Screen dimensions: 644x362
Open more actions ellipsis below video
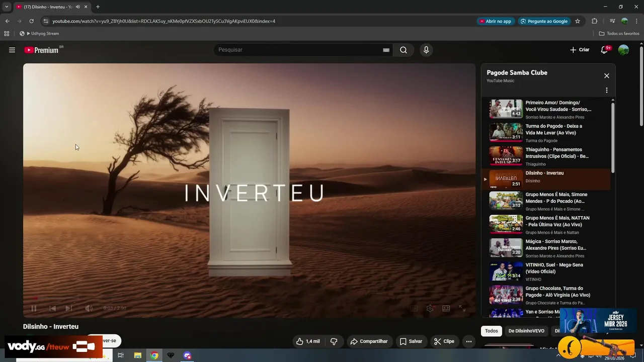pyautogui.click(x=468, y=341)
